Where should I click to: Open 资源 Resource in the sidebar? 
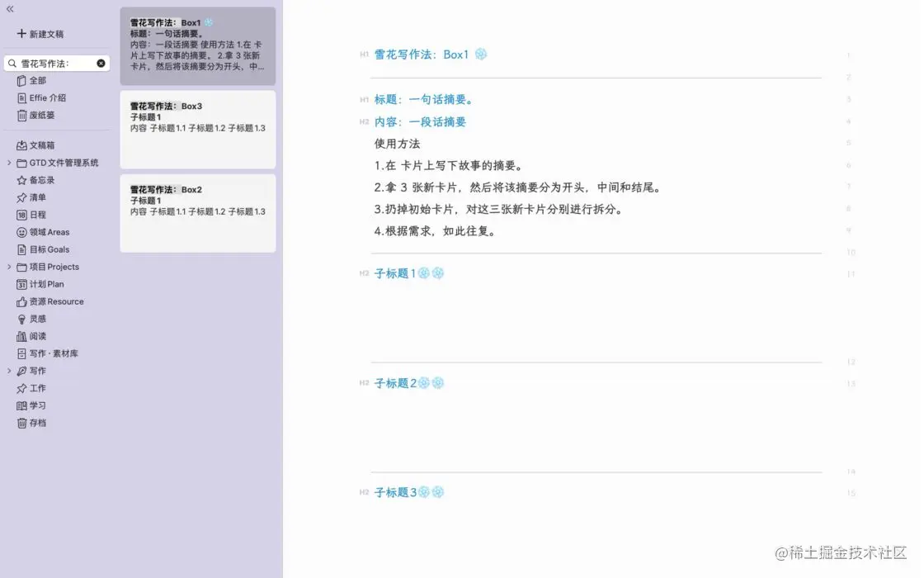57,302
